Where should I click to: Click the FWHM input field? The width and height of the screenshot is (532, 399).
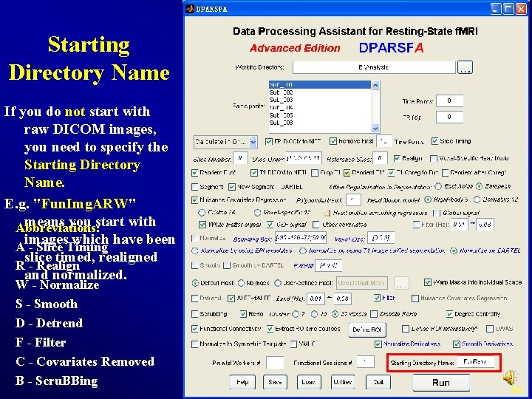pyautogui.click(x=328, y=265)
